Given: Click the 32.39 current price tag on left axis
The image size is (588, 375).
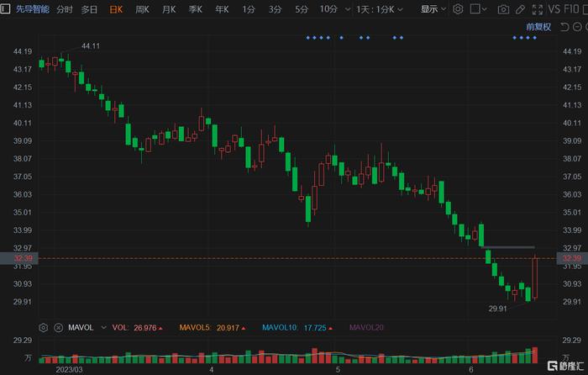Looking at the screenshot, I should point(18,258).
